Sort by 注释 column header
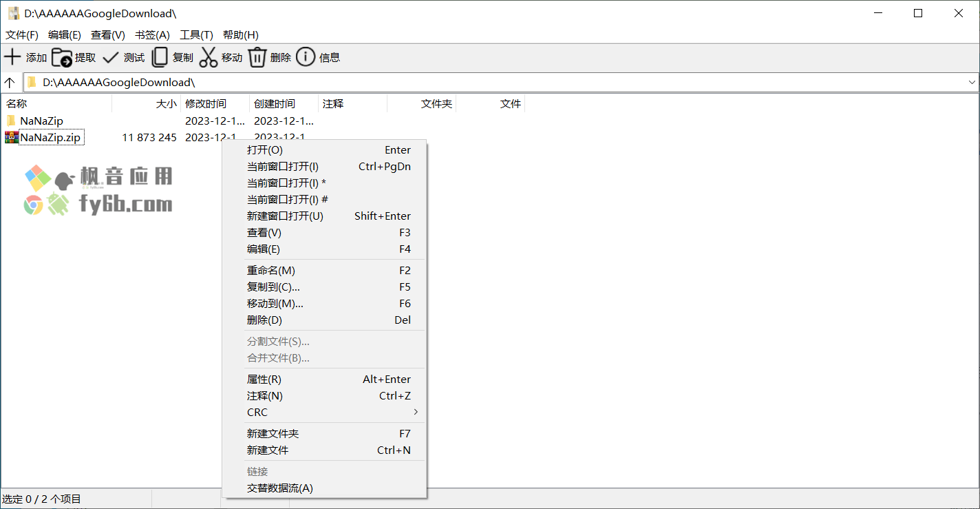The width and height of the screenshot is (980, 509). click(x=352, y=103)
